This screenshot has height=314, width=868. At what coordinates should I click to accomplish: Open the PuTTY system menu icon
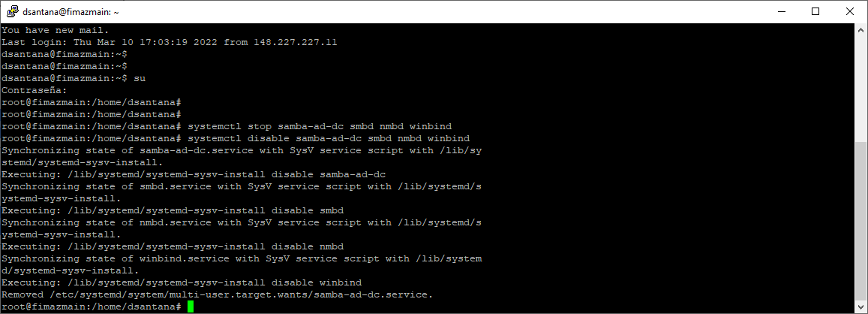click(x=12, y=12)
